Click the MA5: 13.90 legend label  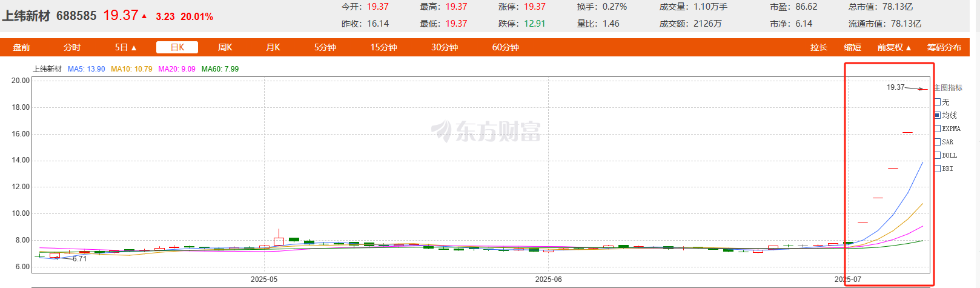click(87, 69)
